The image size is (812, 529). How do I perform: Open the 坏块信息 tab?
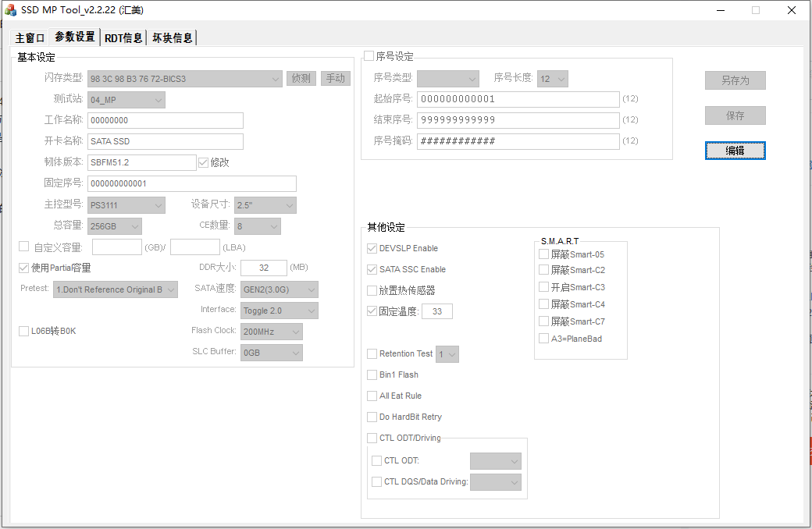[173, 37]
